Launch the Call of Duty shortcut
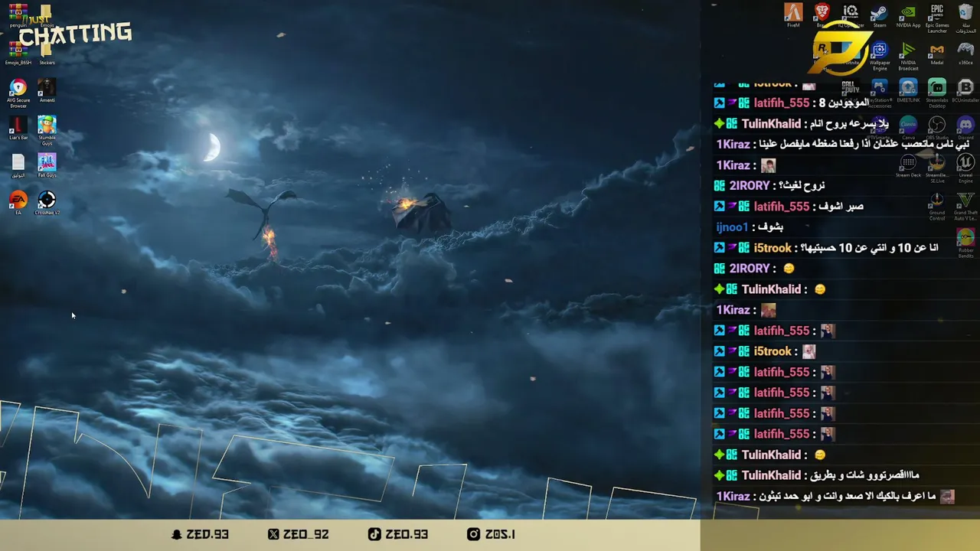This screenshot has width=980, height=551. click(x=851, y=88)
